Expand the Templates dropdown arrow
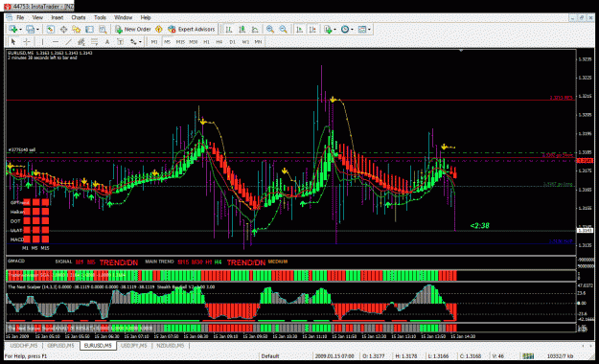 click(369, 30)
